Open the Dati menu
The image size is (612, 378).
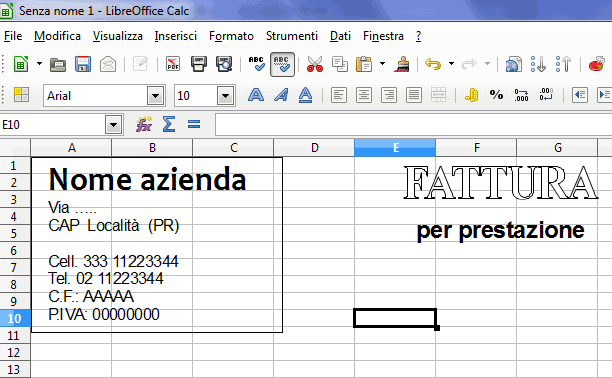(340, 36)
